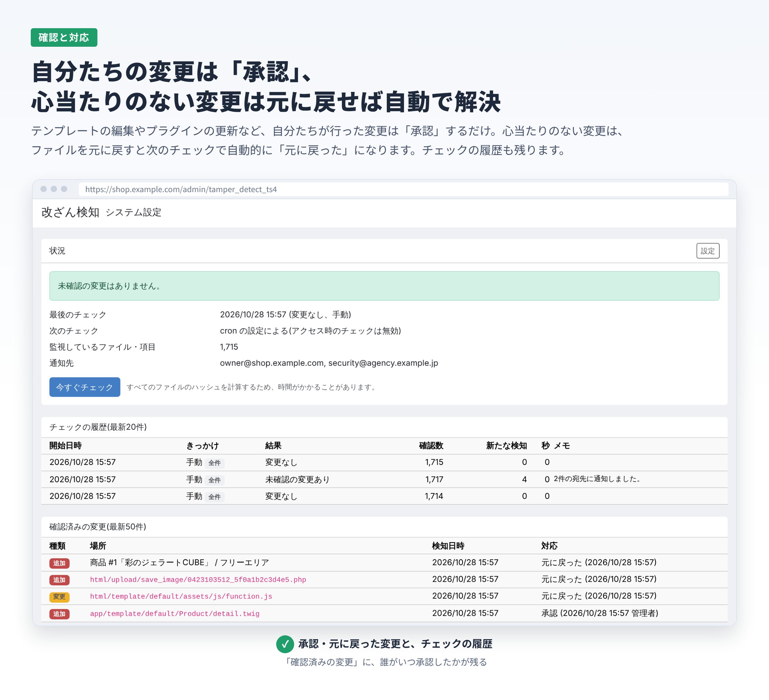Click the monitored items value 1,715
The image size is (769, 700).
229,347
